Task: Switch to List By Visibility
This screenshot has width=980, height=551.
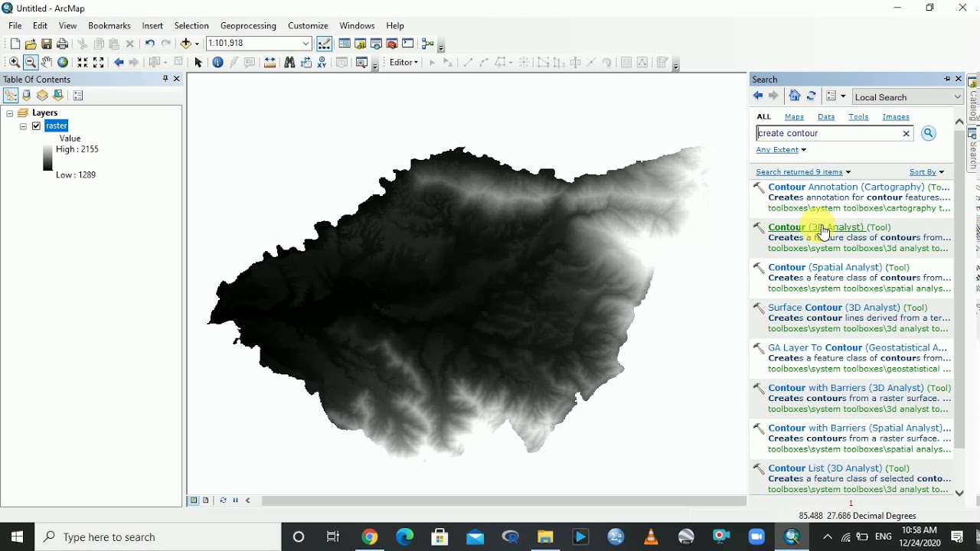Action: point(42,96)
